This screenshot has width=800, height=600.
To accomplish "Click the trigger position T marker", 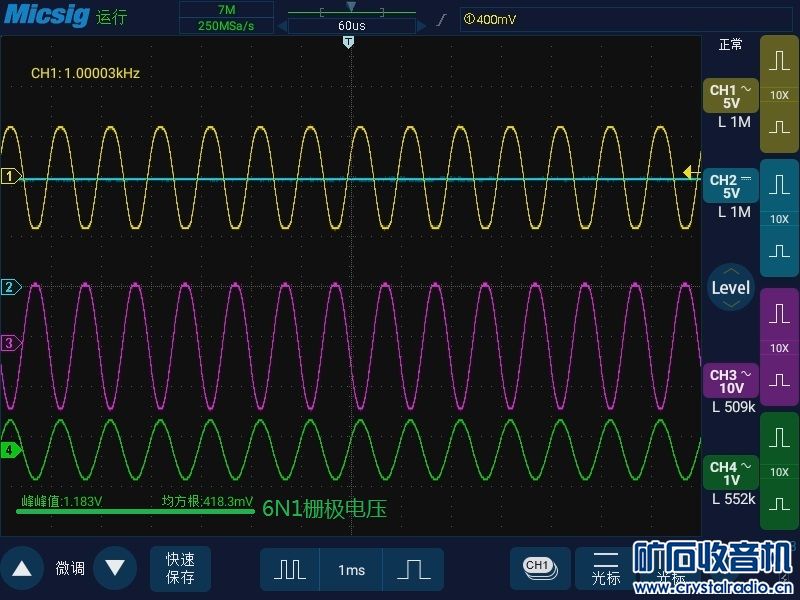I will point(348,42).
